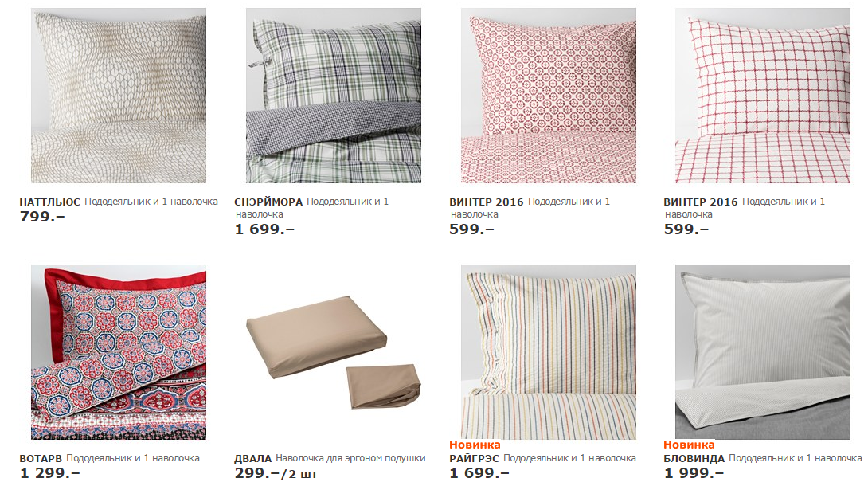
Task: Click the ВОТАРВ product name text
Action: point(40,459)
